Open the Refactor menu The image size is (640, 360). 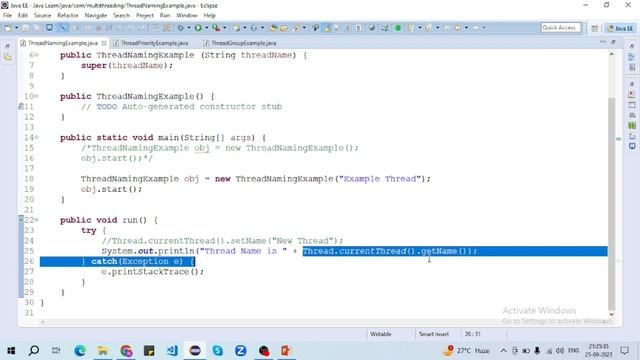(68, 16)
